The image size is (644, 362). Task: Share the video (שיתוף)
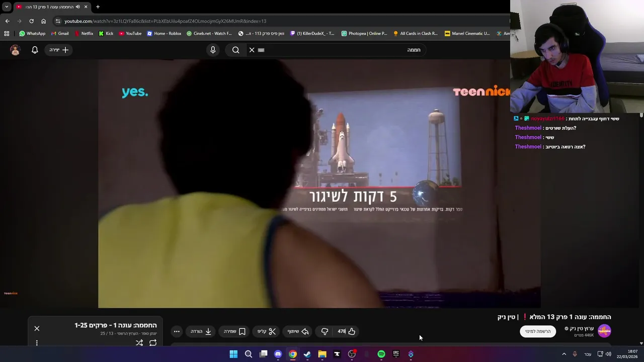tap(298, 331)
